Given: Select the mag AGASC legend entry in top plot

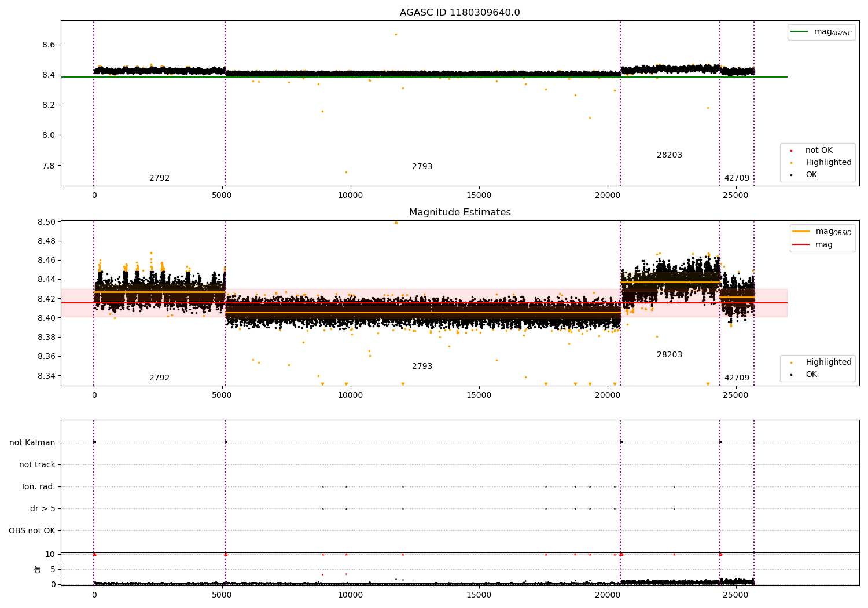Looking at the screenshot, I should (x=821, y=32).
